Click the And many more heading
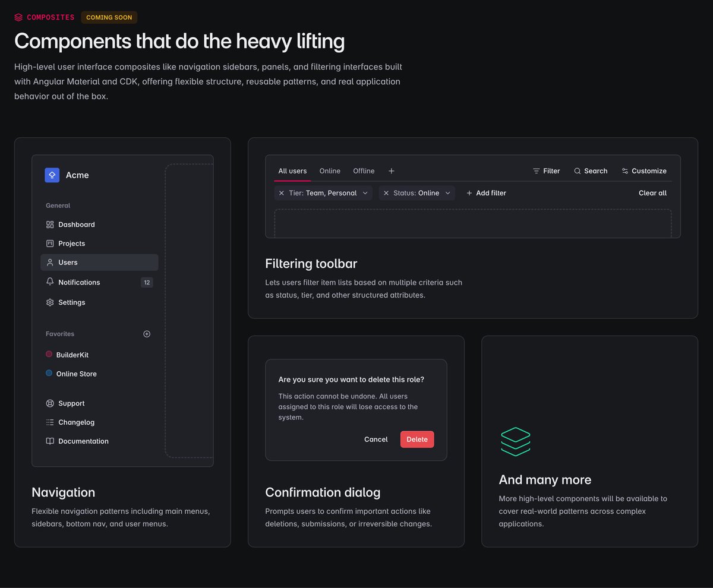Image resolution: width=713 pixels, height=588 pixels. [545, 480]
